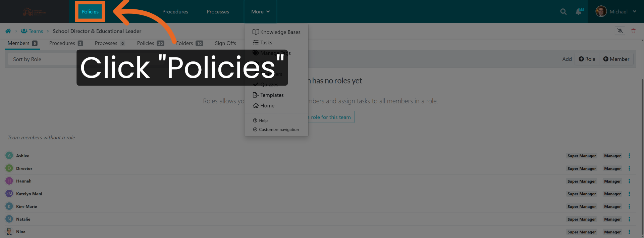This screenshot has width=644, height=238.
Task: Select Knowledge Bases from More menu
Action: pos(276,32)
